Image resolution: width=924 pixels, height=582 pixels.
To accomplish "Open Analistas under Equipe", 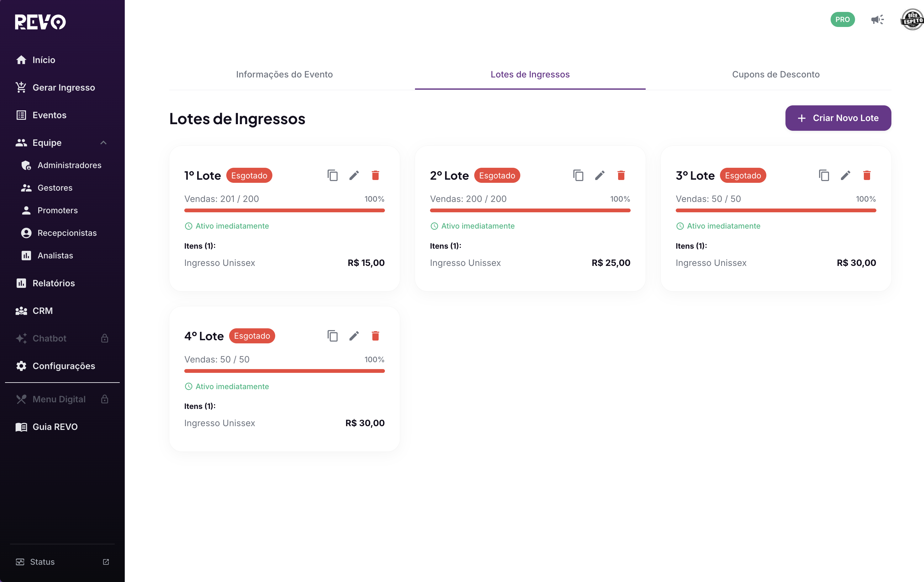I will (x=62, y=256).
